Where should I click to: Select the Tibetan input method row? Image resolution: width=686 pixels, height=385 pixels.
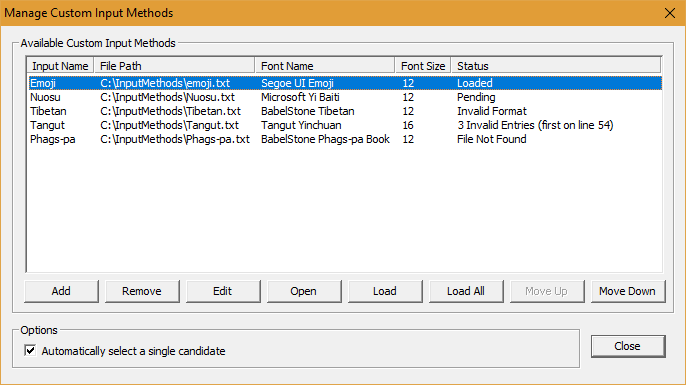coord(345,111)
